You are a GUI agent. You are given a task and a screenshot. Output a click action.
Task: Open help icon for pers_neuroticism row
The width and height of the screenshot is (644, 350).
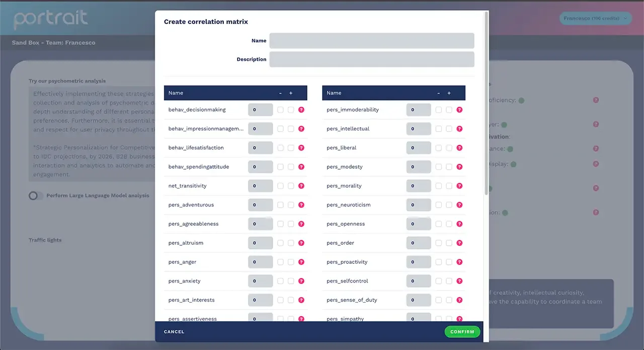459,205
